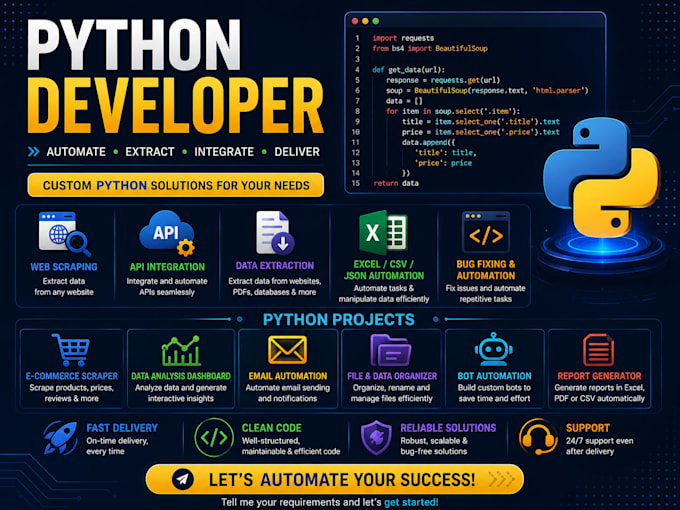Click the 'return data' code line
680x510 pixels.
pyautogui.click(x=396, y=183)
